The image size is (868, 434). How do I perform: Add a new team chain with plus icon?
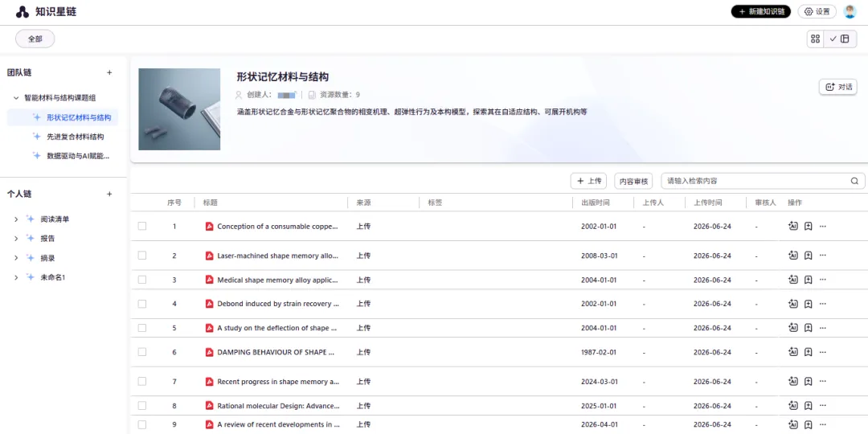tap(109, 72)
